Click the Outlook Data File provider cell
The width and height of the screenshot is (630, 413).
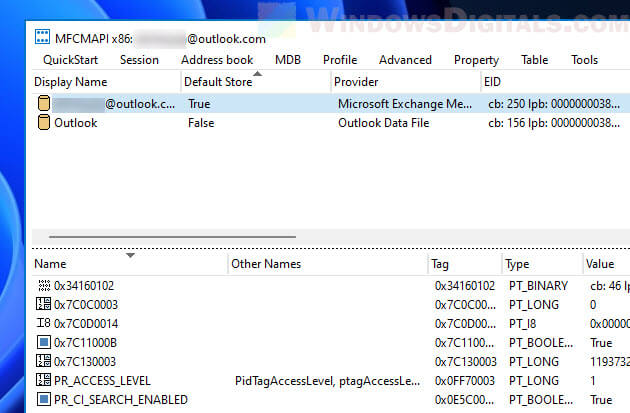[x=384, y=123]
